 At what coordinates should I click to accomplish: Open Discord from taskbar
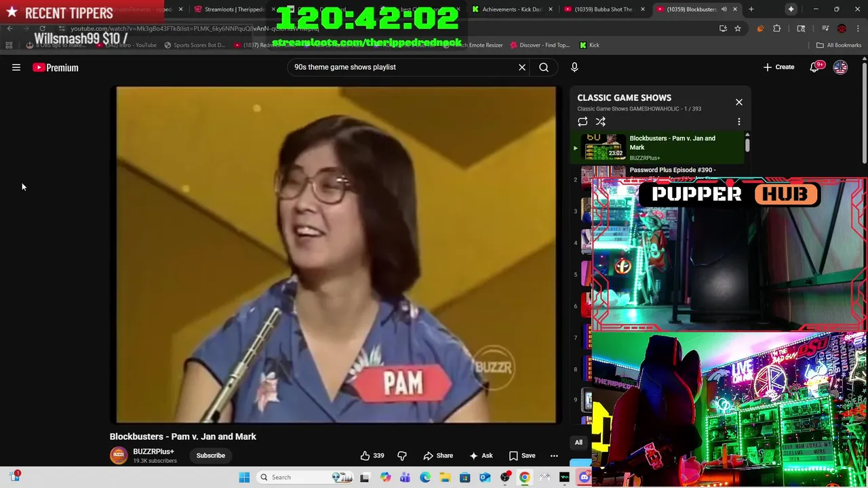(585, 477)
